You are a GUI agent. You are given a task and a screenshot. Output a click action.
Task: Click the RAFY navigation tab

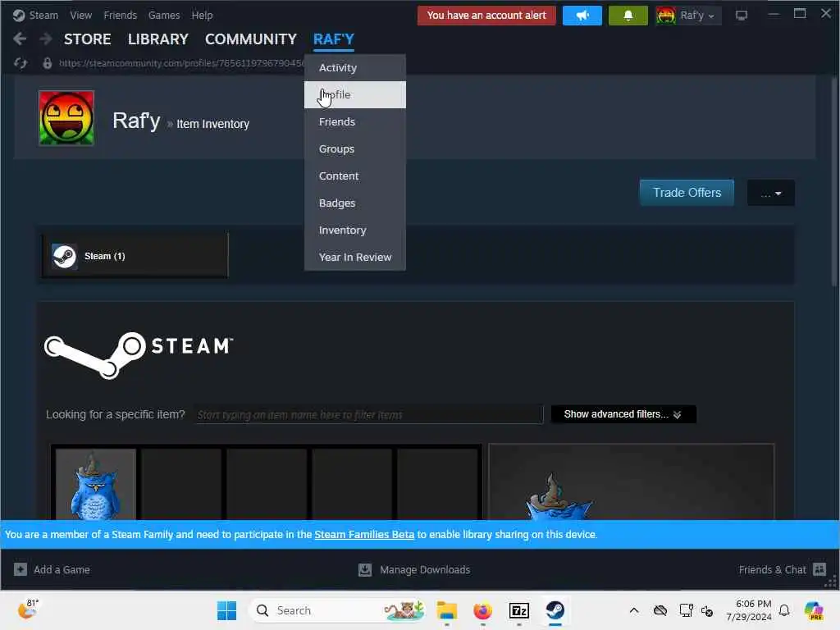333,39
